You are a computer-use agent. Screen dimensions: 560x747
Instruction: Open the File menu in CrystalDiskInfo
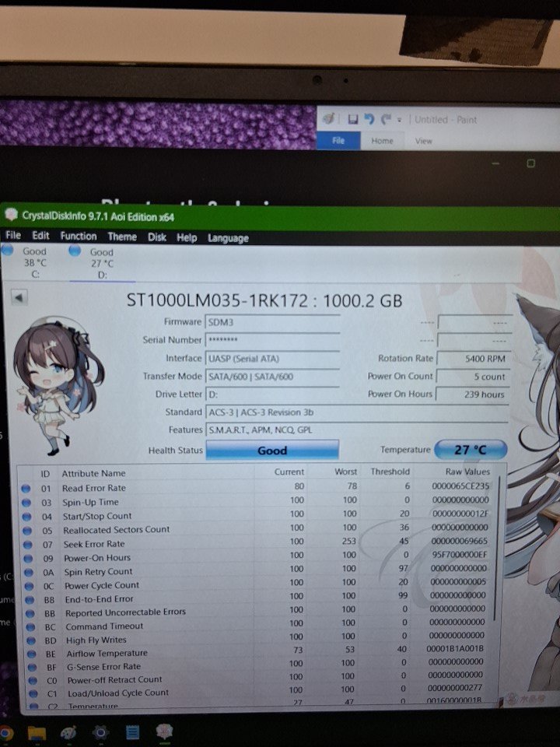[x=13, y=235]
